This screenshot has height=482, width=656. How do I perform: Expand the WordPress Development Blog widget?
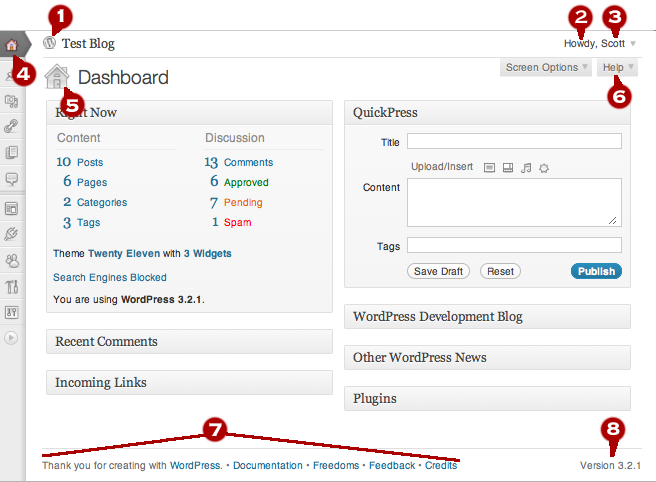tap(487, 317)
